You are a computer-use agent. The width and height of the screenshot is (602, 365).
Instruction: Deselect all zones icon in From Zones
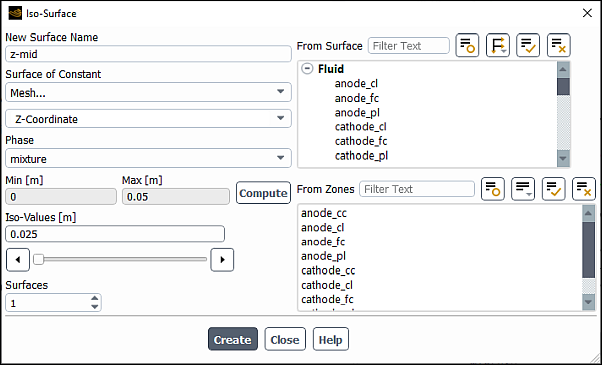pos(584,189)
